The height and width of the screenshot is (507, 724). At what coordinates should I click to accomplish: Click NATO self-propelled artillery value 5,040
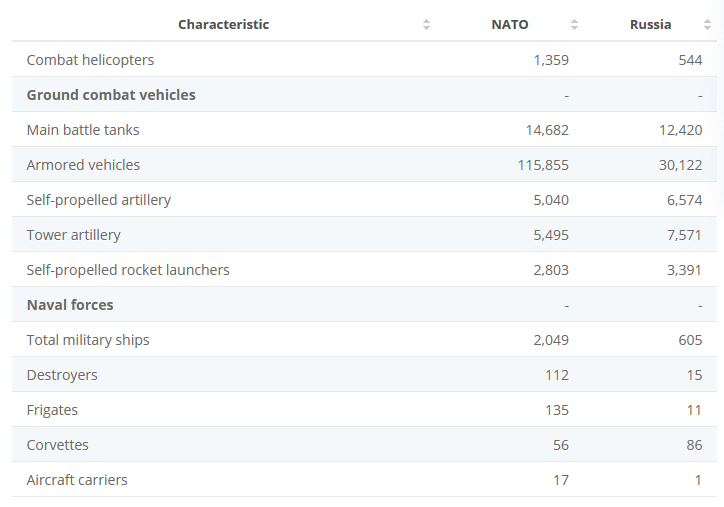[x=551, y=200]
